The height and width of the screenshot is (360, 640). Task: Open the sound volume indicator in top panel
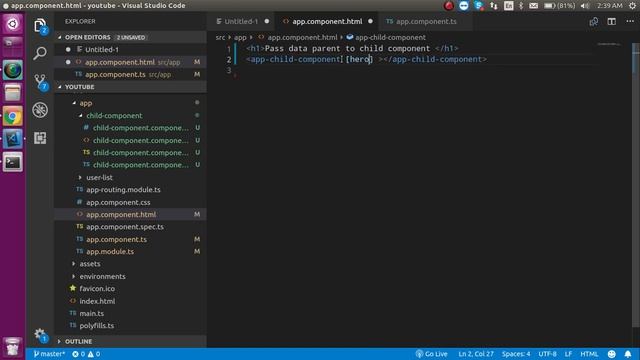point(585,6)
